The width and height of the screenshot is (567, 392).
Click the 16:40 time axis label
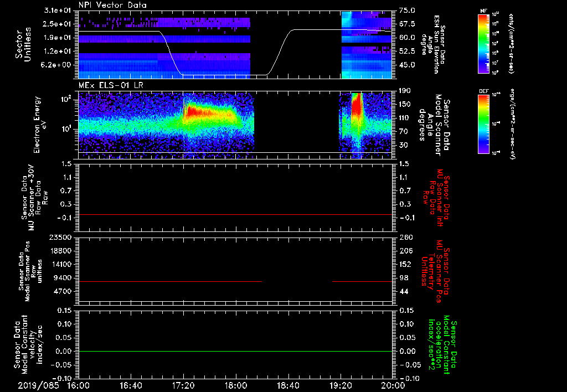coord(131,385)
